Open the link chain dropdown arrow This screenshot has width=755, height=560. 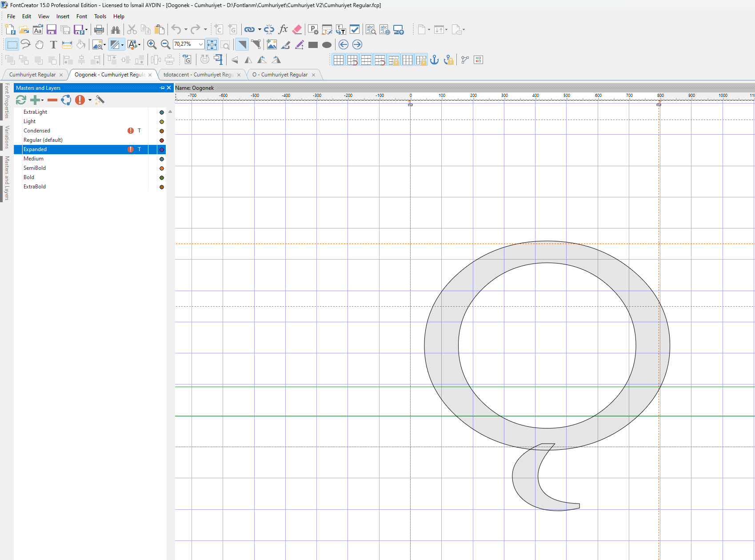coord(260,30)
